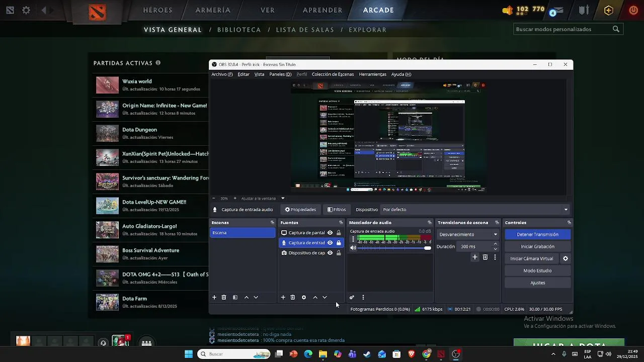Open Desvanecimiento transition dropdown

click(468, 234)
